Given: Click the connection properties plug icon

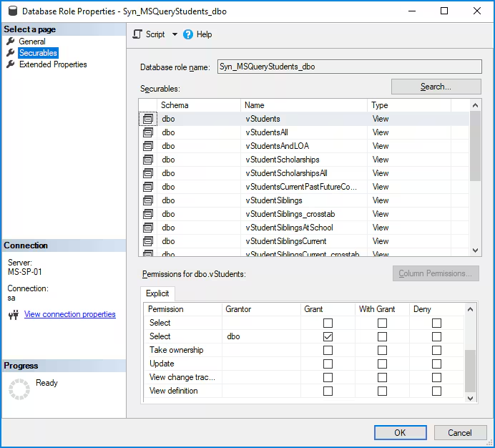Looking at the screenshot, I should (x=13, y=315).
